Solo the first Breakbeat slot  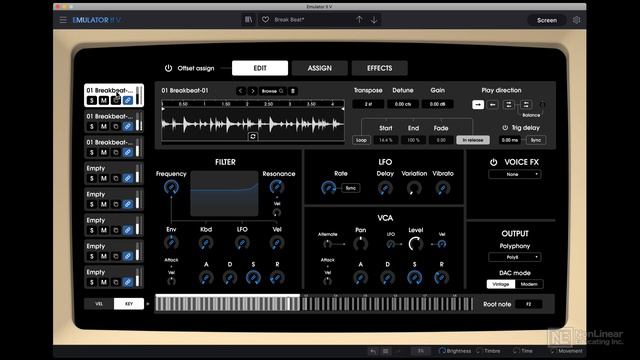pyautogui.click(x=92, y=100)
